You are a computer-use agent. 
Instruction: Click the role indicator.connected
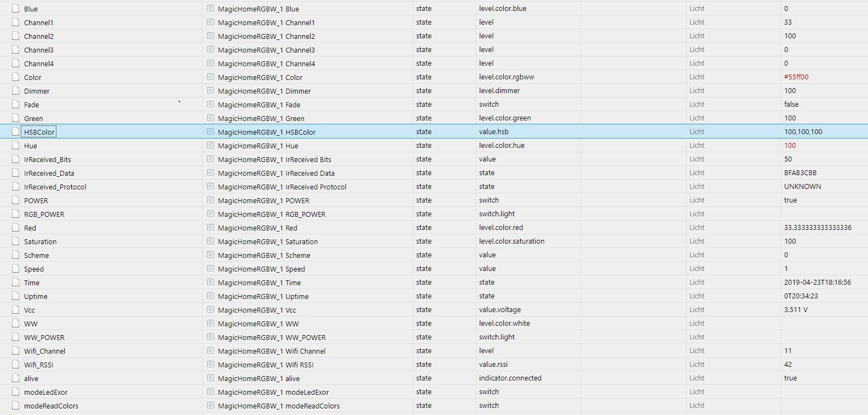pyautogui.click(x=510, y=378)
